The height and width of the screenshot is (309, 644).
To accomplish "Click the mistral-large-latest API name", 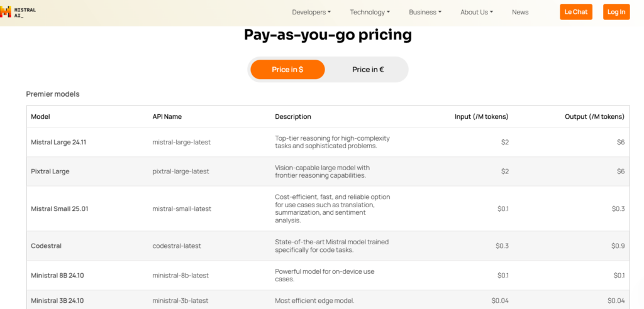I will 181,142.
